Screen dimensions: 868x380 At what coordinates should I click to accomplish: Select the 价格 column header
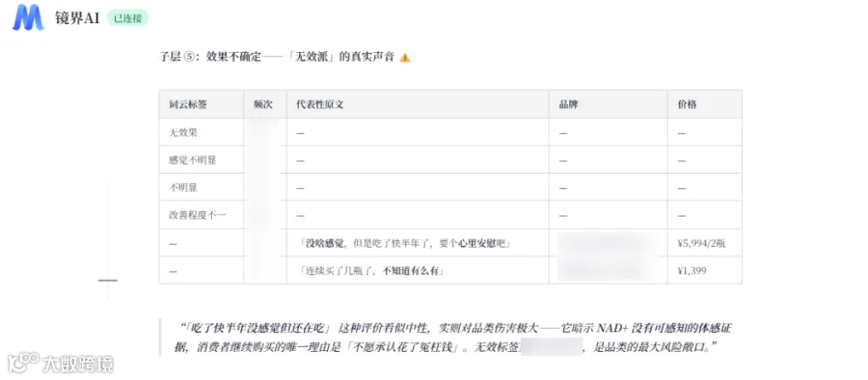pos(705,104)
